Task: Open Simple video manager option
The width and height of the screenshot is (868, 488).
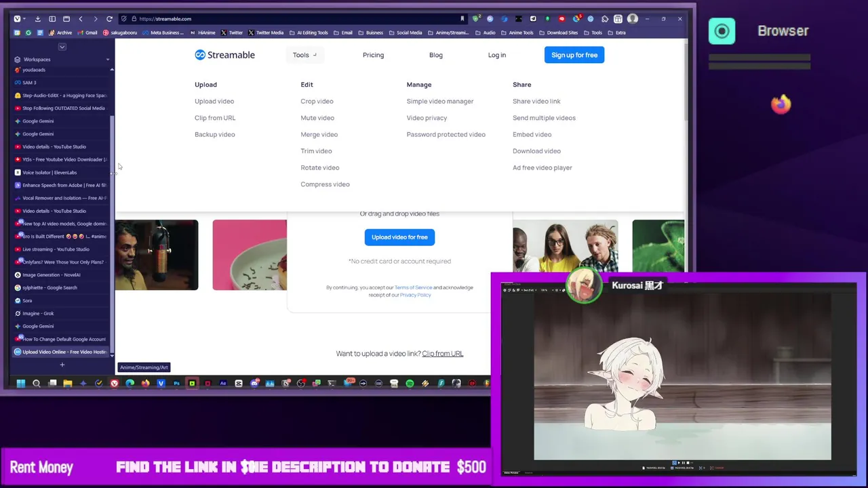Action: point(439,101)
